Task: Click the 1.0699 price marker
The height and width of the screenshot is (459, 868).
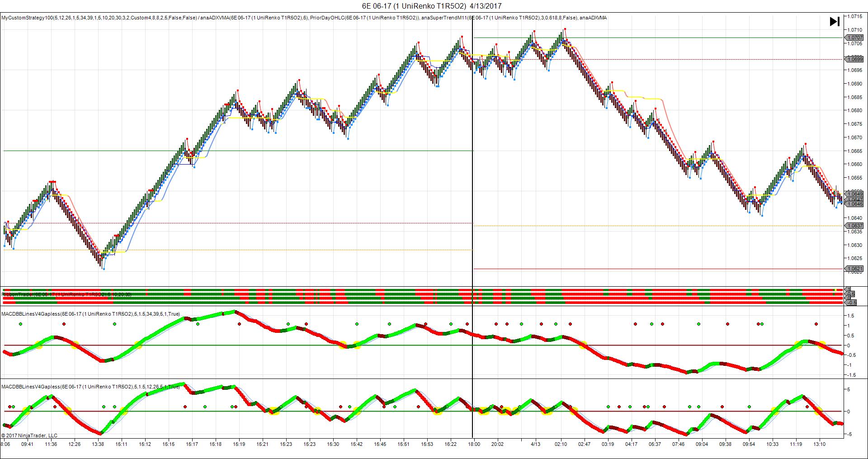Action: point(855,59)
